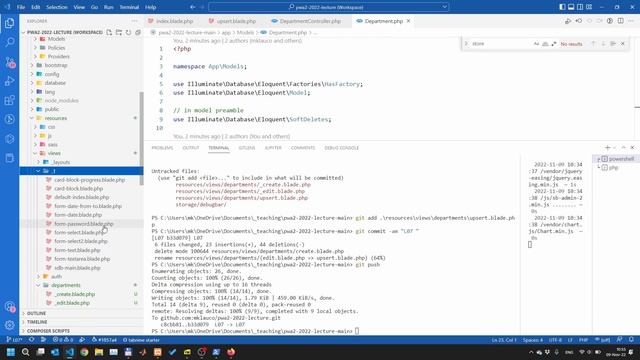
Task: Expand the Composer Scripts section
Action: point(48,331)
